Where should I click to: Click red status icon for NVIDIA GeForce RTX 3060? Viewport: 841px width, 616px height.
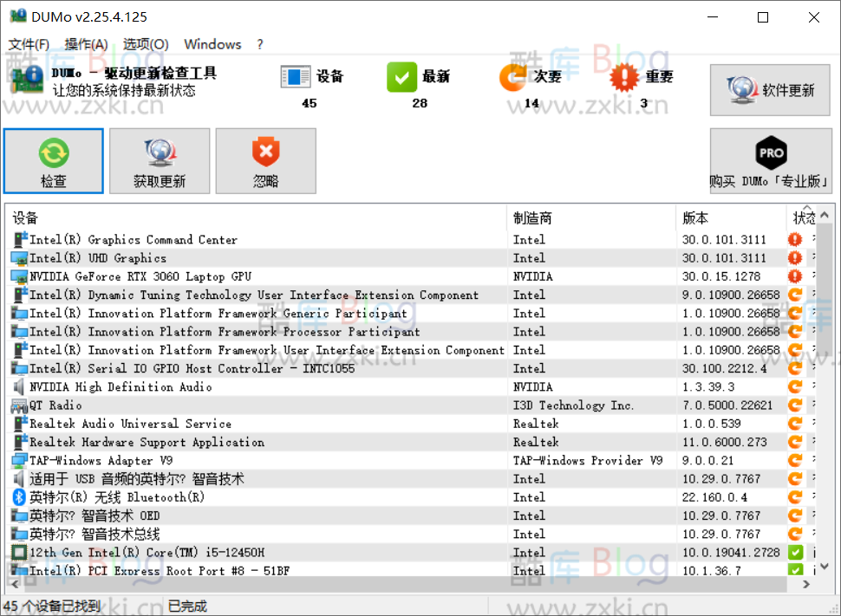point(794,276)
